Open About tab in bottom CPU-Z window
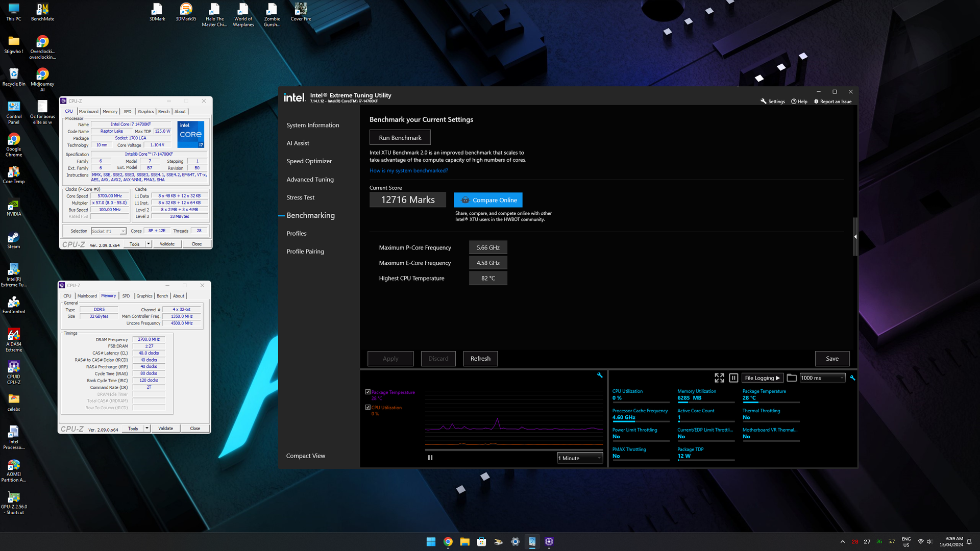 point(178,296)
